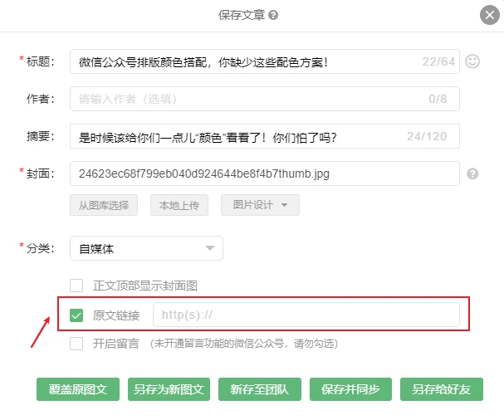Click 覆盖原图文 button

click(x=78, y=389)
